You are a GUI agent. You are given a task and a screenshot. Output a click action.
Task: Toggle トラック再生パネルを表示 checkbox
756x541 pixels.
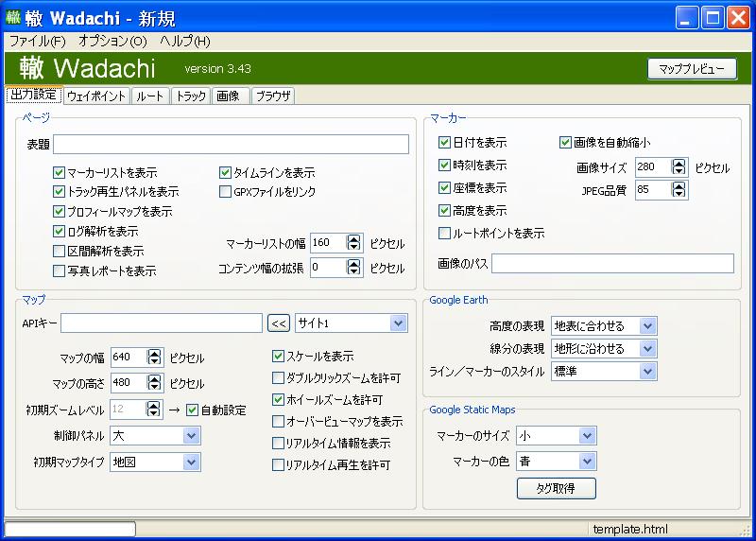point(59,192)
